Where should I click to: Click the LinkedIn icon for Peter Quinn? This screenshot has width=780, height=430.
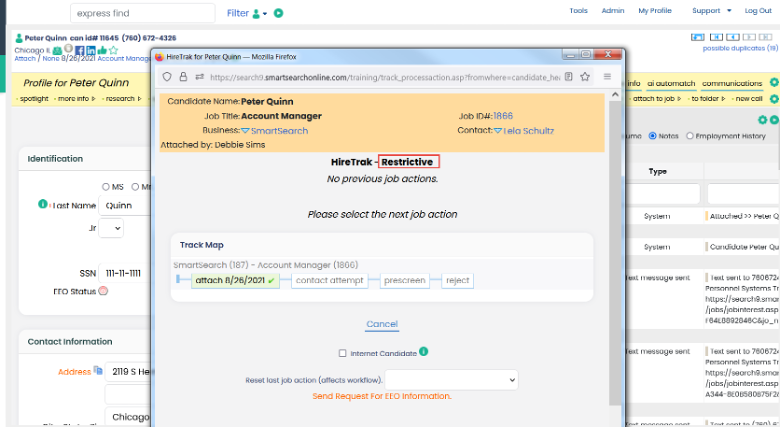point(90,50)
